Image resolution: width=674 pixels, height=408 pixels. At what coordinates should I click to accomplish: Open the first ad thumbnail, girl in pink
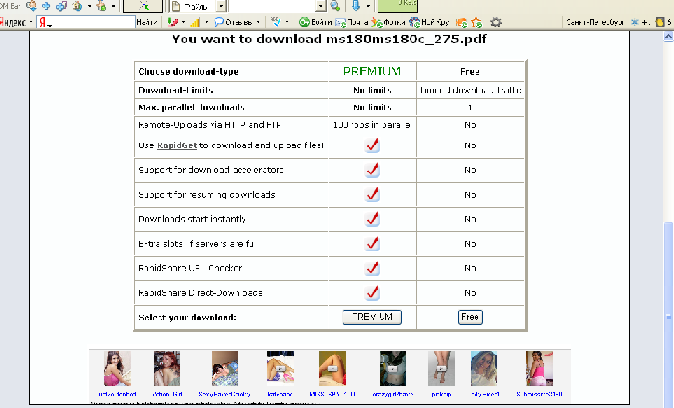pos(117,368)
